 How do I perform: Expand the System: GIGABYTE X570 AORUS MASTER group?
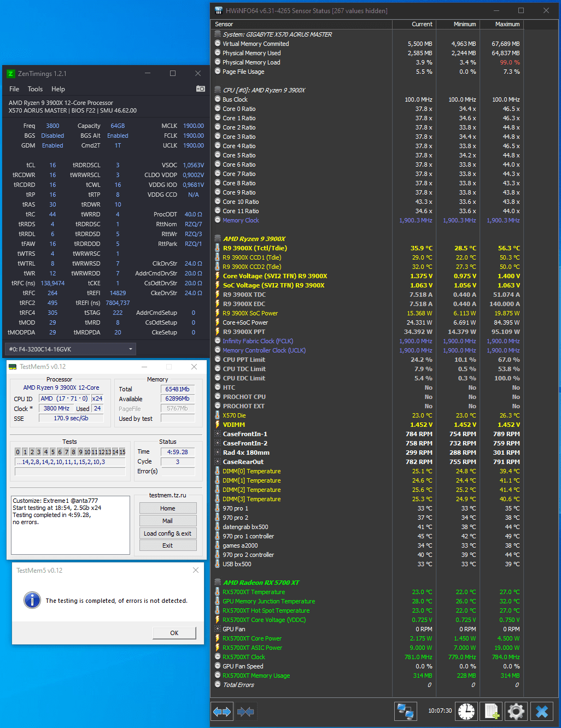(x=218, y=34)
